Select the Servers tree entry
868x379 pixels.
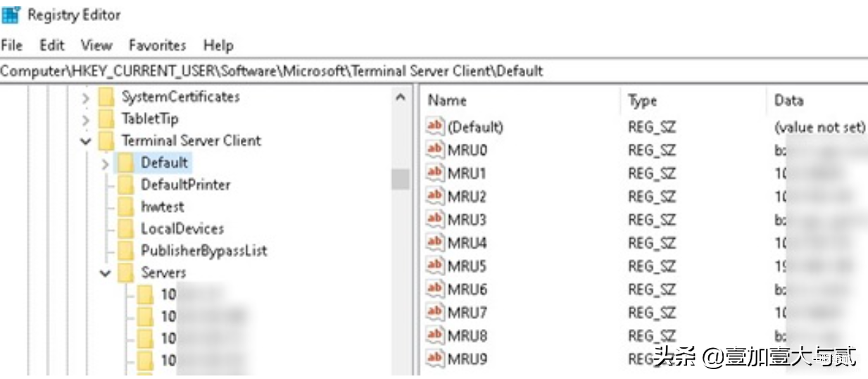click(x=163, y=273)
